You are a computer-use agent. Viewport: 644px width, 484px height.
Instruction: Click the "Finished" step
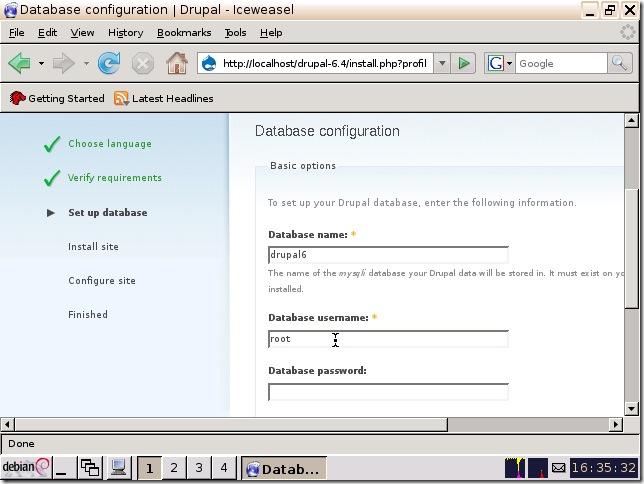click(x=88, y=314)
